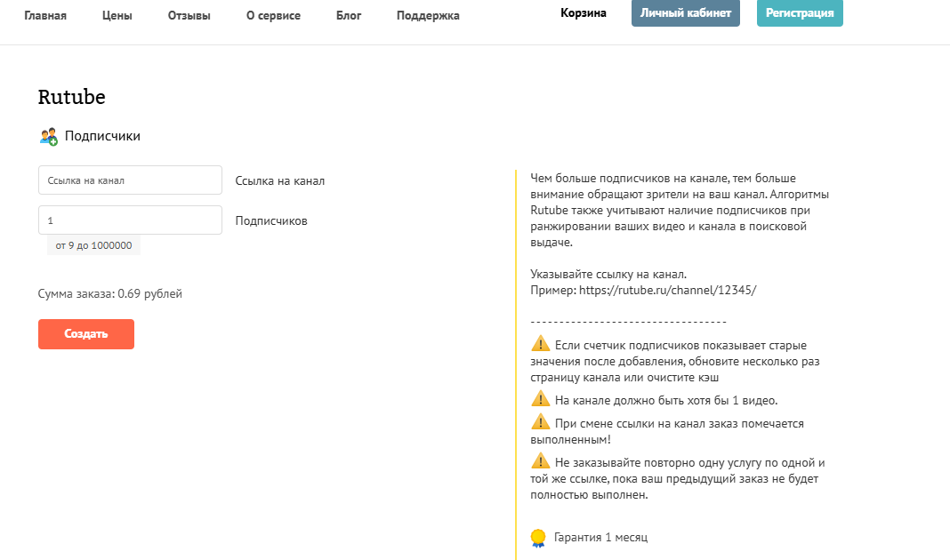Click the Указывайте ссылку на канал text
The height and width of the screenshot is (560, 950).
coord(608,275)
